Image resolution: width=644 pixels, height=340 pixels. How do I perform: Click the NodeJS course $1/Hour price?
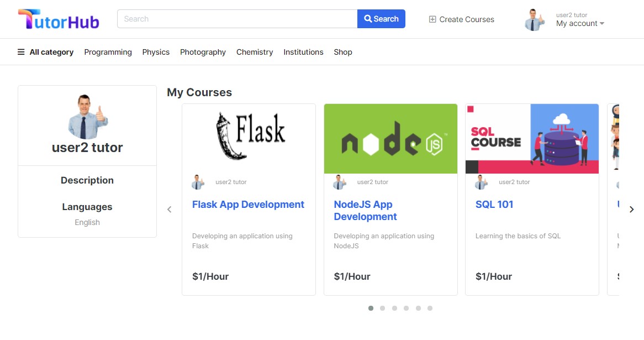[352, 276]
